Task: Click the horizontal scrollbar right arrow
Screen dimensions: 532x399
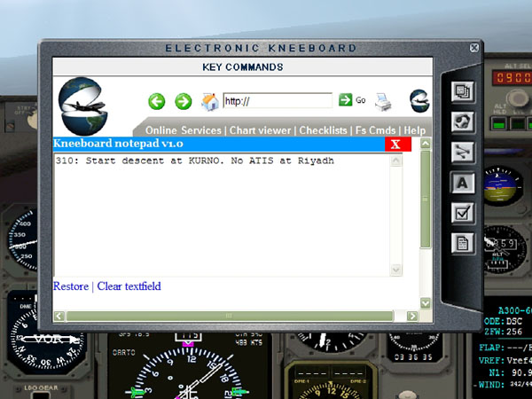Action: [x=412, y=317]
